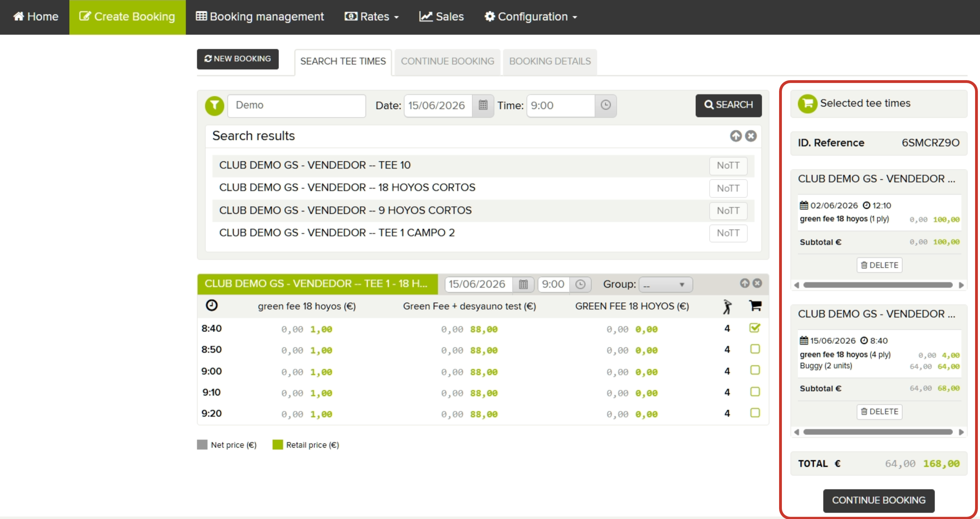This screenshot has height=519, width=980.
Task: Close the Search results panel
Action: [751, 136]
